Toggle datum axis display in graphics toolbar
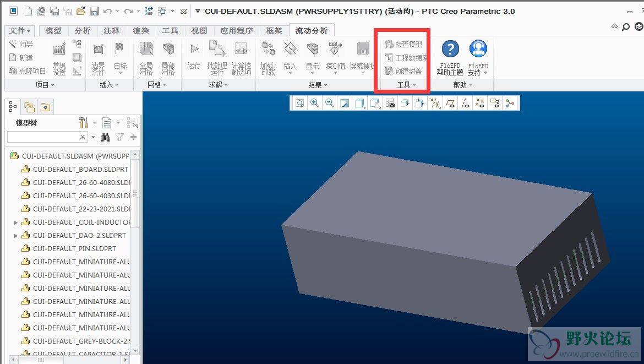 pyautogui.click(x=465, y=103)
